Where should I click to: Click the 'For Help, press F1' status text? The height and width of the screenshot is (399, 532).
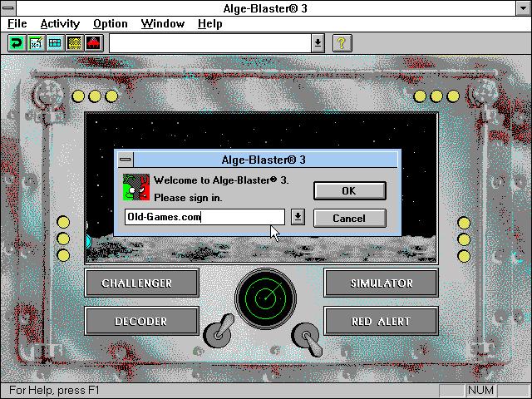pyautogui.click(x=54, y=390)
